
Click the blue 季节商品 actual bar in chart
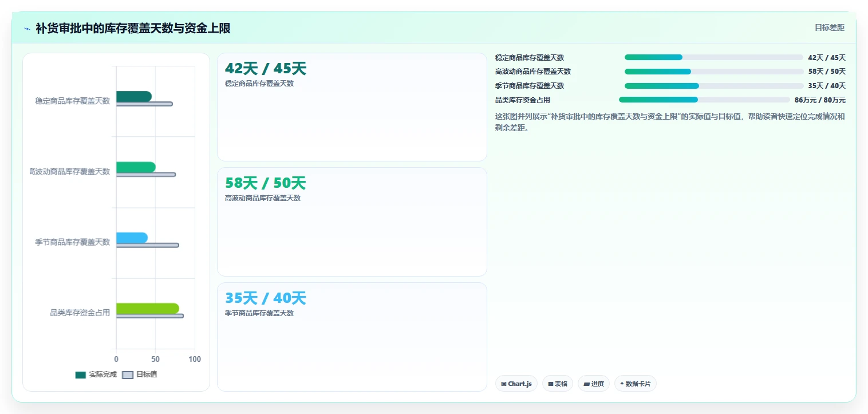pyautogui.click(x=132, y=238)
